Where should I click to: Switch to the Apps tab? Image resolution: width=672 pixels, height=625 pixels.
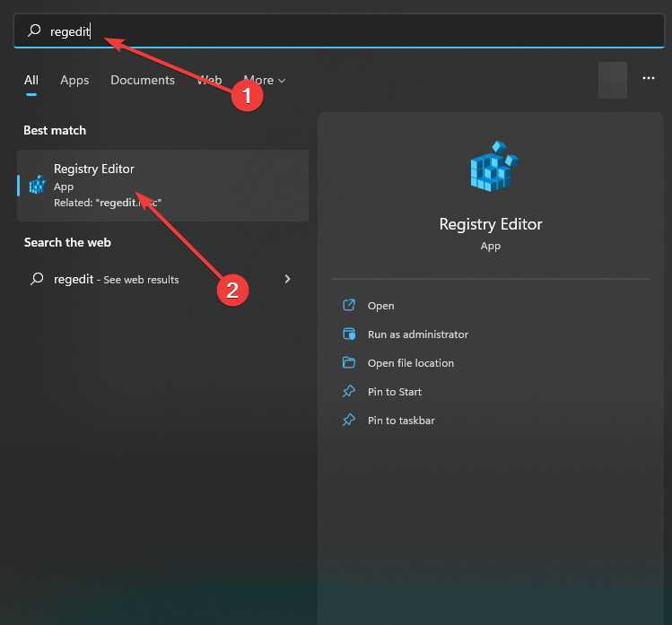point(74,80)
